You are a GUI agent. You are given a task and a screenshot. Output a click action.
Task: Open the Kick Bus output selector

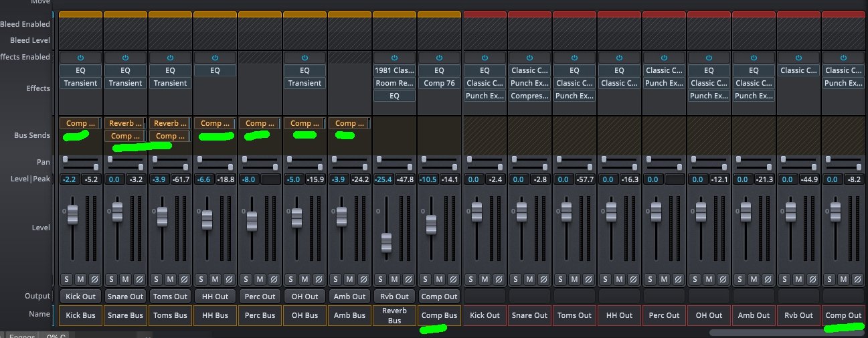(80, 296)
